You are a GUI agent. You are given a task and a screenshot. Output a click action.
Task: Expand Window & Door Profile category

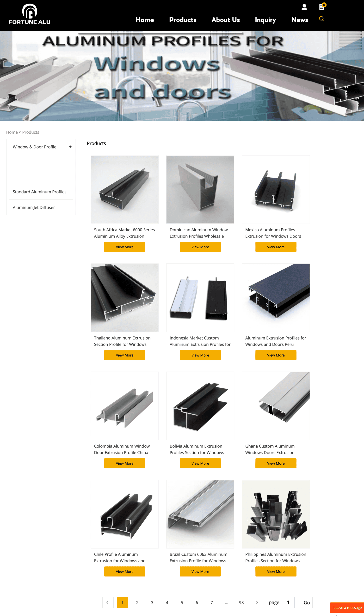[x=70, y=147]
